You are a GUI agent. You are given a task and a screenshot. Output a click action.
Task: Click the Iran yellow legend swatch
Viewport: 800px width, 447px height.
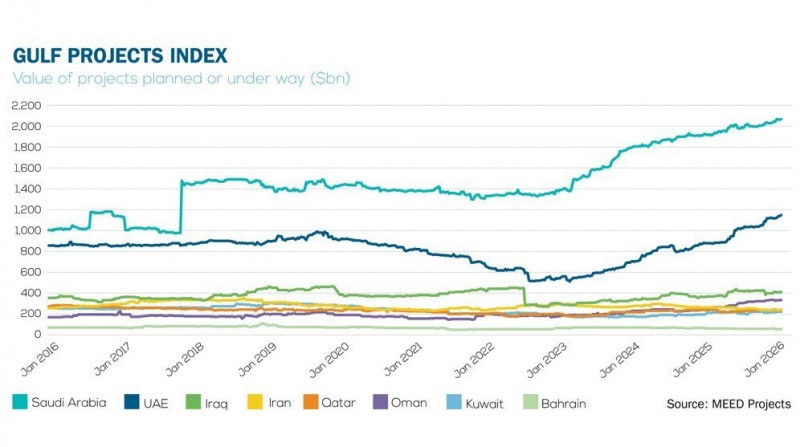[255, 403]
